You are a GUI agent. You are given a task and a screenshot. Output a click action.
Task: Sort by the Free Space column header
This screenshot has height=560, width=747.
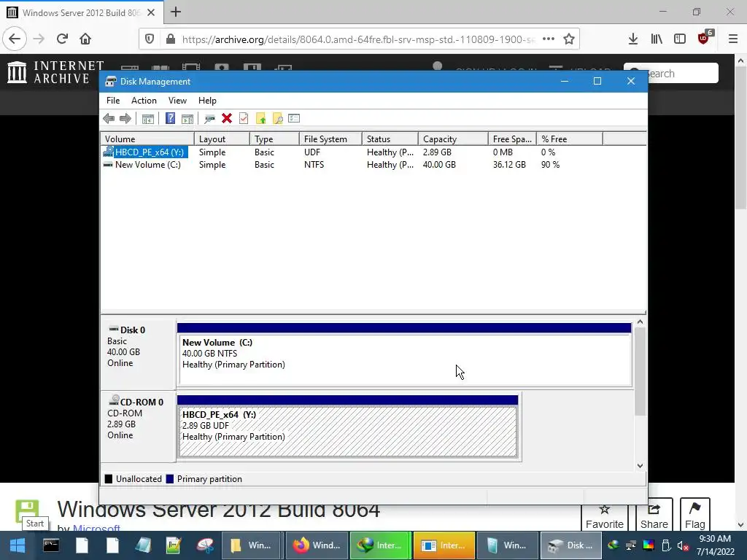coord(512,139)
